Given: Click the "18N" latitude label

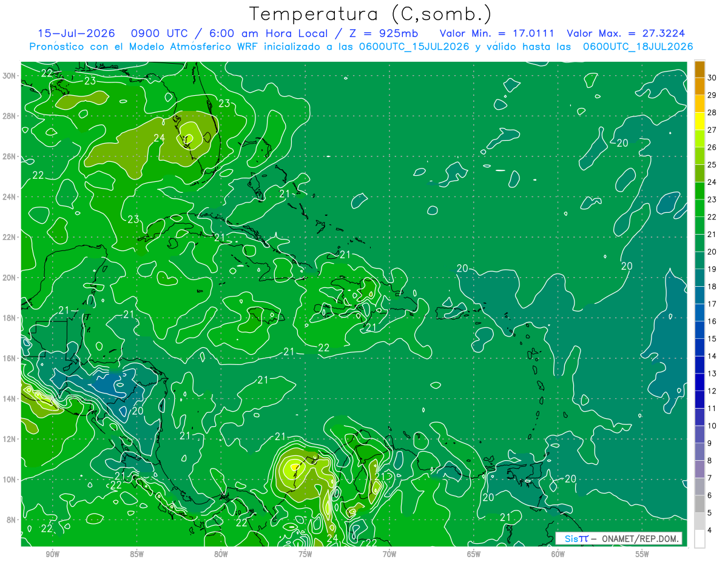Looking at the screenshot, I should (10, 318).
